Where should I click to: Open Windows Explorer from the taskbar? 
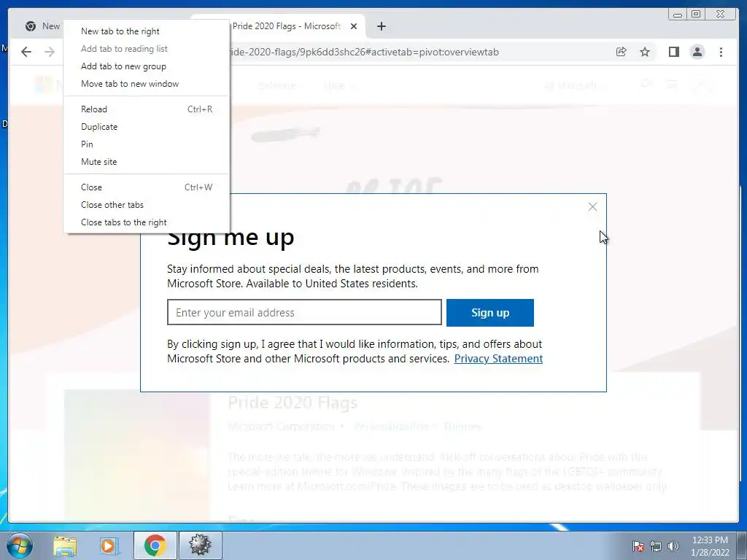coord(65,545)
